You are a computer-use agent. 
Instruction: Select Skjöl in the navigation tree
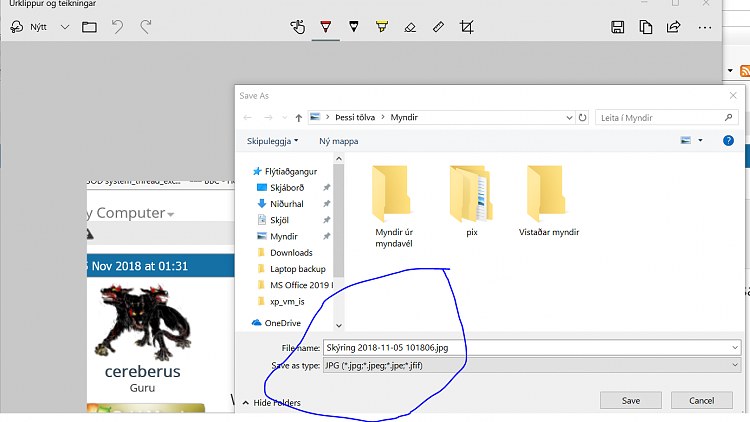click(x=279, y=220)
